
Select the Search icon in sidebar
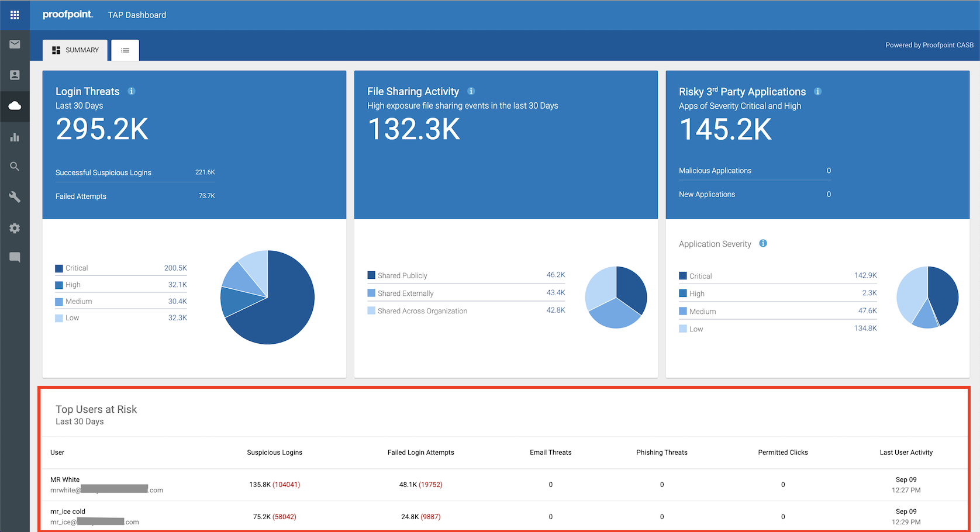point(15,167)
